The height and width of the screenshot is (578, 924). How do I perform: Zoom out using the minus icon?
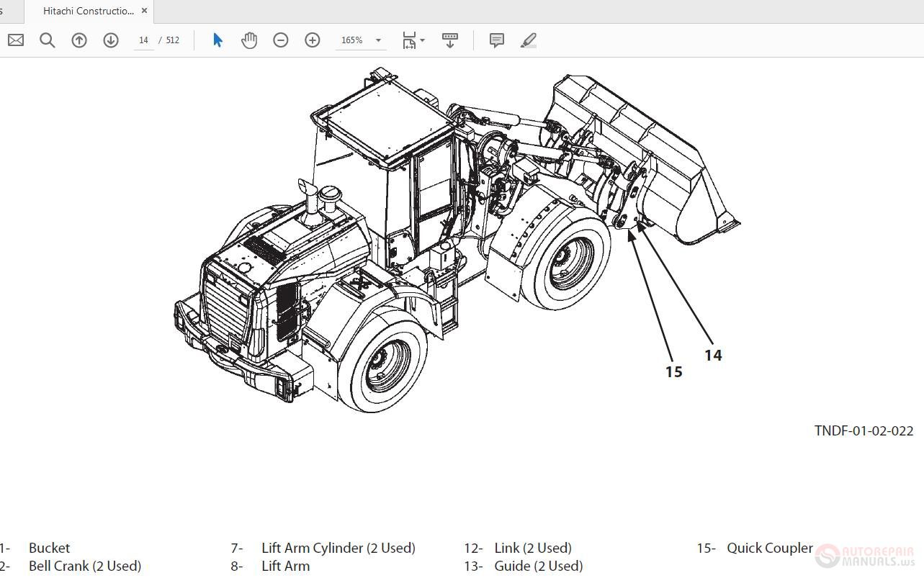pos(281,40)
